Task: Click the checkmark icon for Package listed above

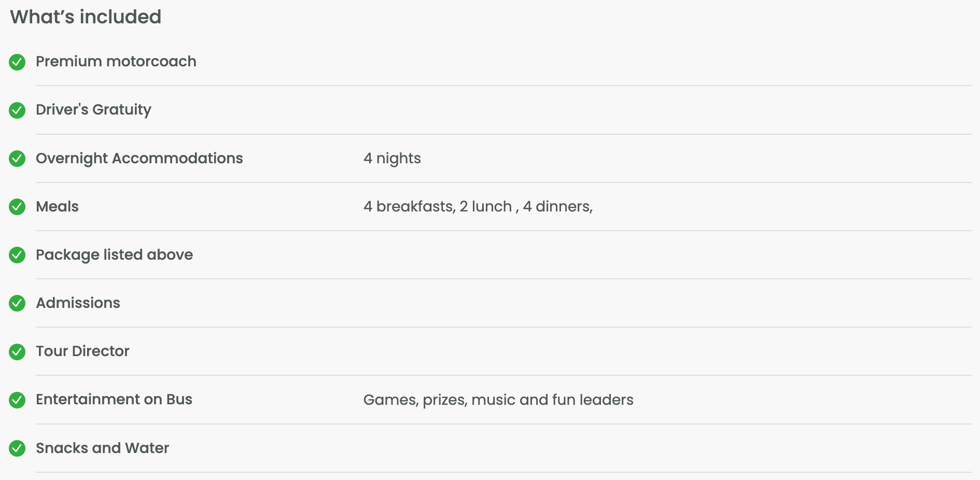Action: tap(17, 255)
